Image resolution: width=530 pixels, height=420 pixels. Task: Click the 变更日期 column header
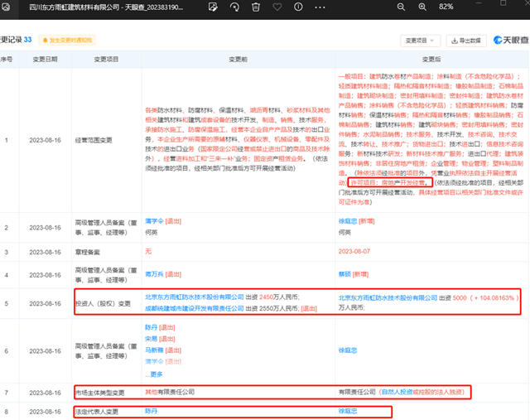[45, 59]
